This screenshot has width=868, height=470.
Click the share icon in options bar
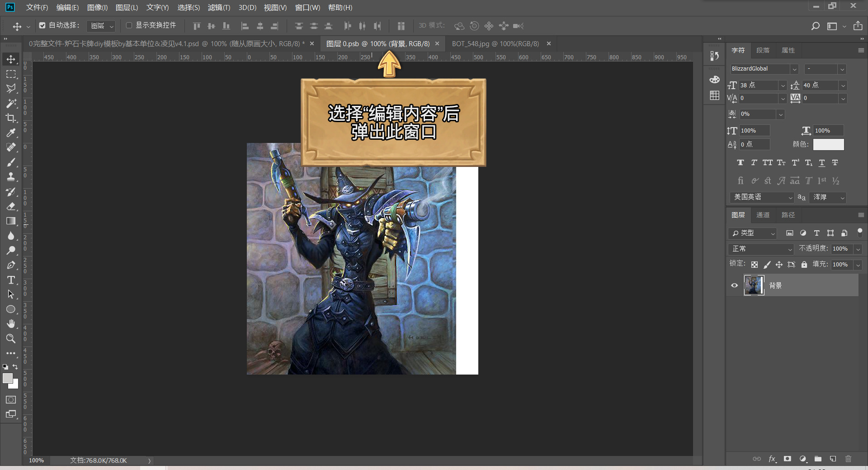click(x=858, y=26)
